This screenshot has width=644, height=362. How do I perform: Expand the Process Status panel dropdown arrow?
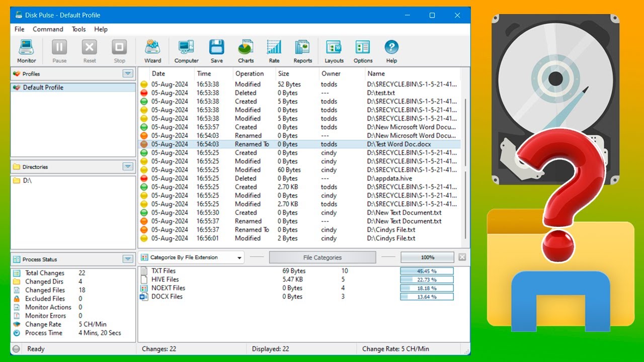pyautogui.click(x=128, y=259)
